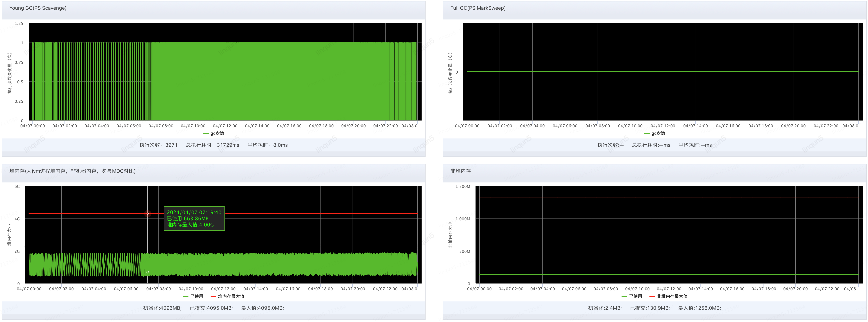
Task: Select the 堆内存 panel header text
Action: (x=72, y=171)
